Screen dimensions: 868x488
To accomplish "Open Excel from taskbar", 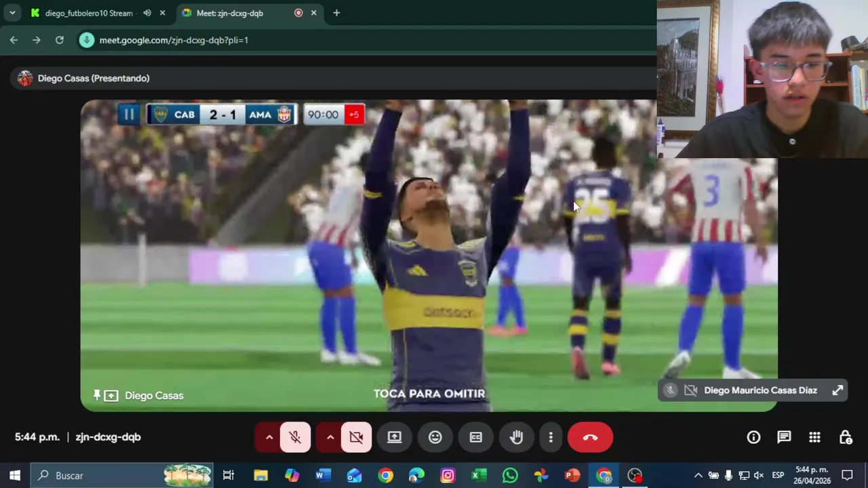I will 479,475.
